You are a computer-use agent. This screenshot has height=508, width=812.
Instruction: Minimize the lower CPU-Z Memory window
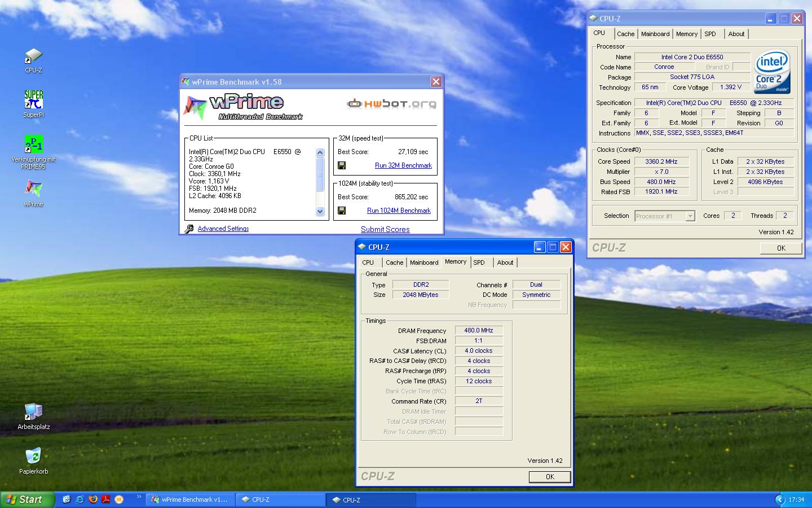(540, 247)
